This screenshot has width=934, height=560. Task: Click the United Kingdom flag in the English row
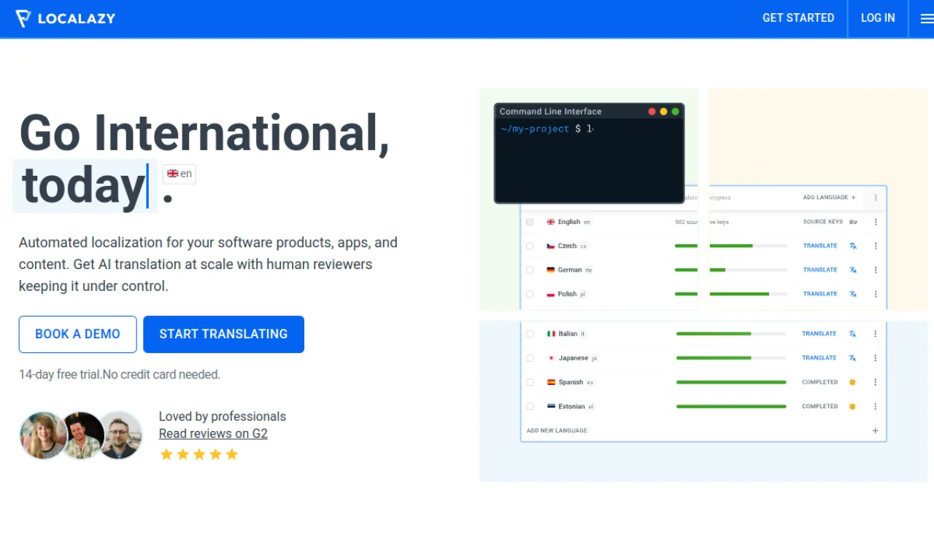pos(551,222)
